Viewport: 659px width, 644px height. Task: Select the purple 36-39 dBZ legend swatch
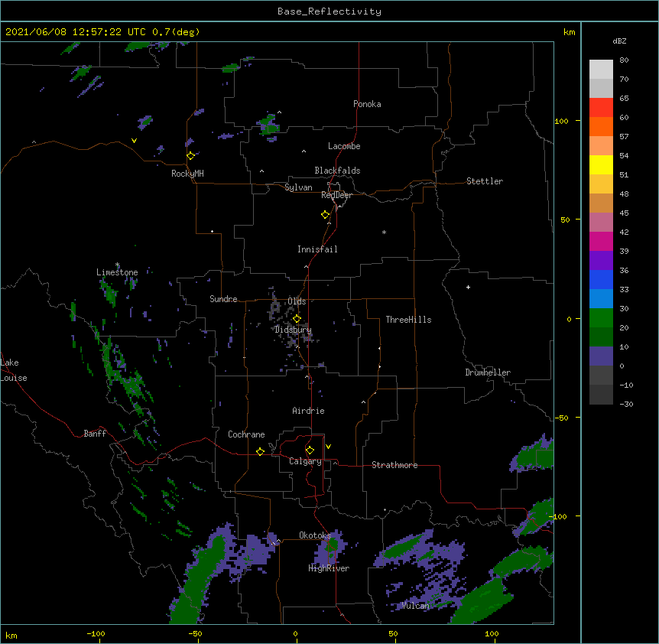(x=601, y=261)
